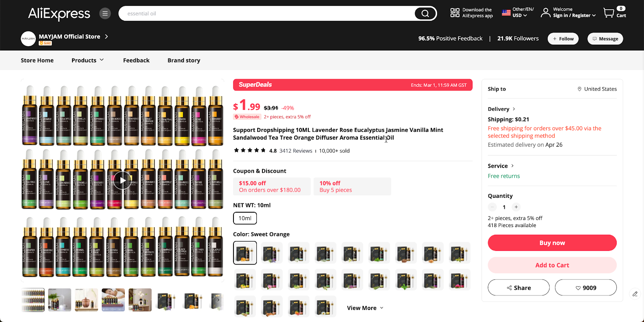
Task: Click the Share button
Action: pyautogui.click(x=518, y=287)
